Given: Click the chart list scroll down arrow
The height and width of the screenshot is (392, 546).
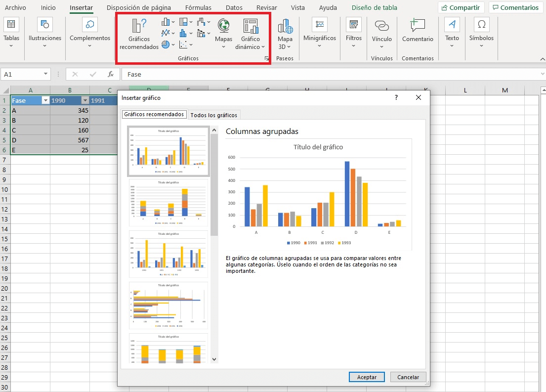Looking at the screenshot, I should coord(214,359).
